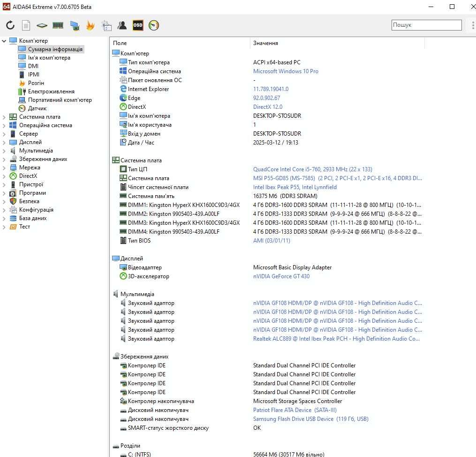Select the Ім'я користувача row

(268, 125)
